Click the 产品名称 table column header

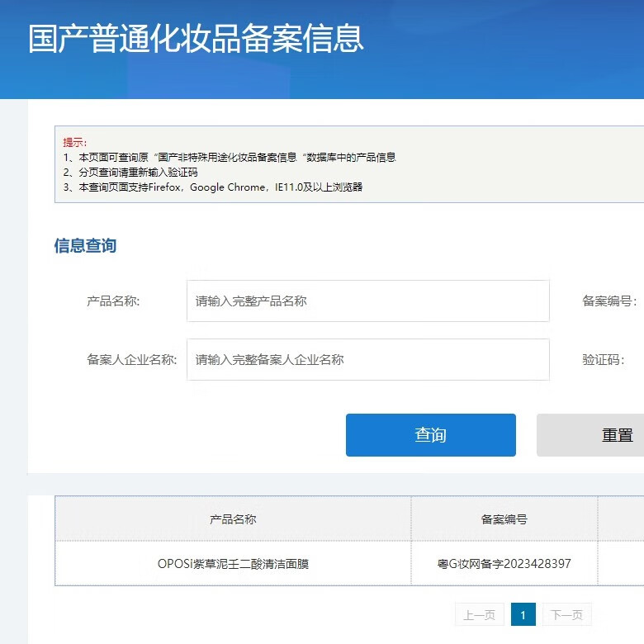pos(233,519)
